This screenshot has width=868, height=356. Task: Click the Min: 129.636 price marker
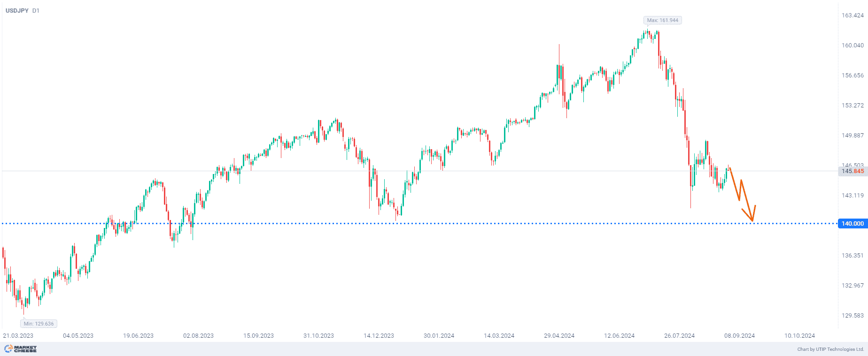(x=39, y=324)
